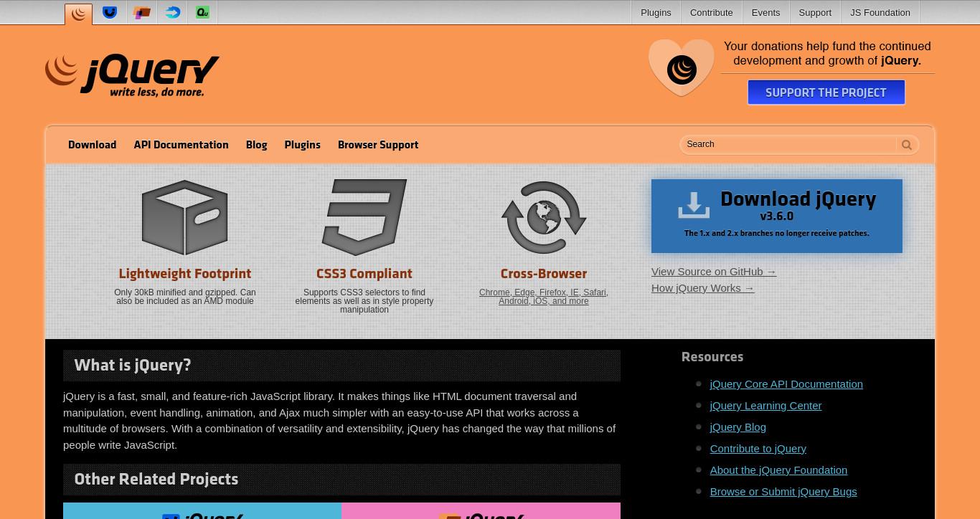Click the Cross-Browser globe icon
The width and height of the screenshot is (980, 519).
544,217
